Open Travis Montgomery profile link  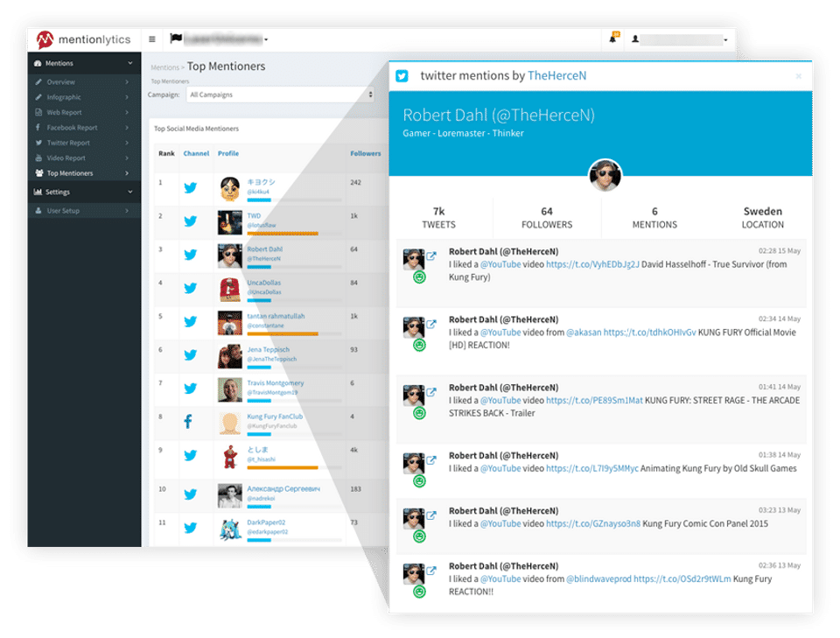point(276,383)
